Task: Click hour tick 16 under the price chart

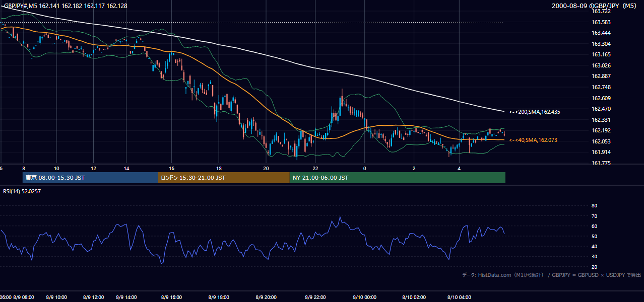Action: (x=172, y=168)
